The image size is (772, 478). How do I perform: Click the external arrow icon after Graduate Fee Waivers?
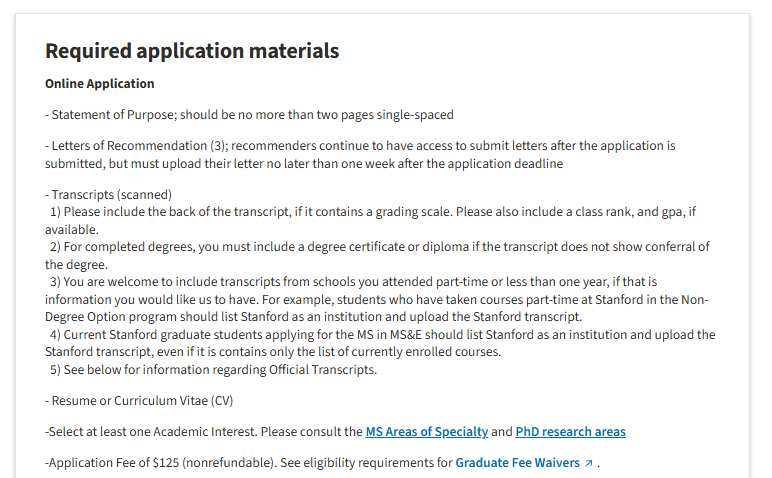pos(588,463)
